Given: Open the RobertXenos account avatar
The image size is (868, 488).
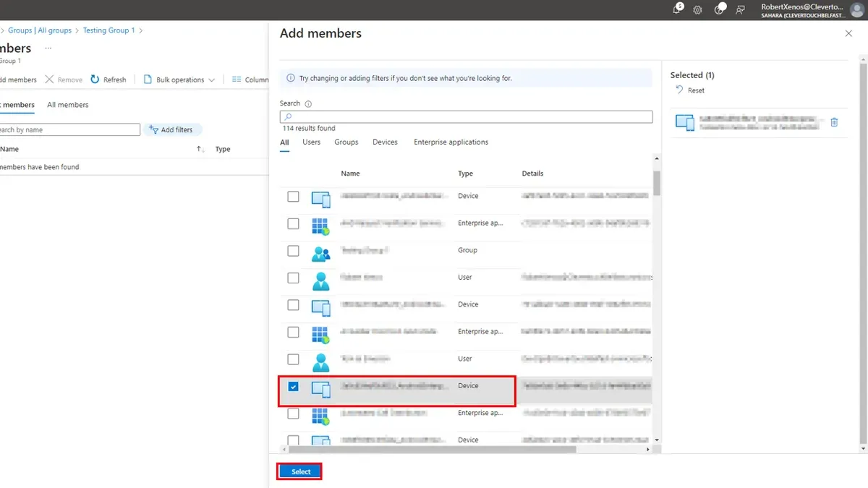Looking at the screenshot, I should pyautogui.click(x=856, y=9).
